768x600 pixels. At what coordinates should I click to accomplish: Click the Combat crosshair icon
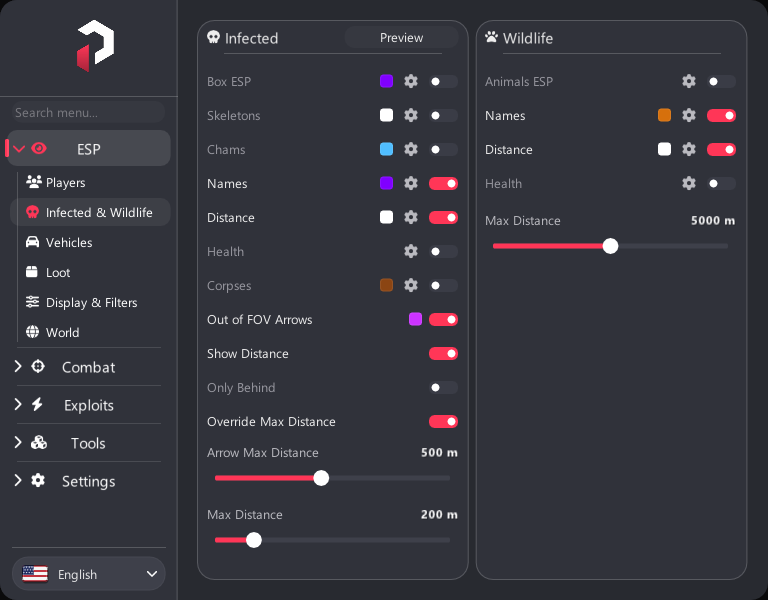pos(38,366)
